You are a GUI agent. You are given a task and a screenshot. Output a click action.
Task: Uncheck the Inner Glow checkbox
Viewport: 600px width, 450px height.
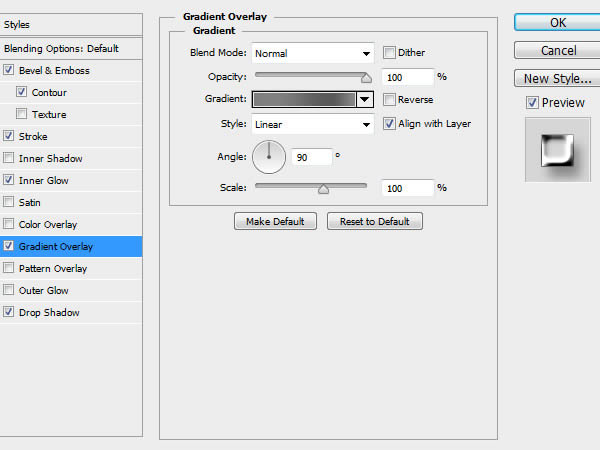point(8,180)
